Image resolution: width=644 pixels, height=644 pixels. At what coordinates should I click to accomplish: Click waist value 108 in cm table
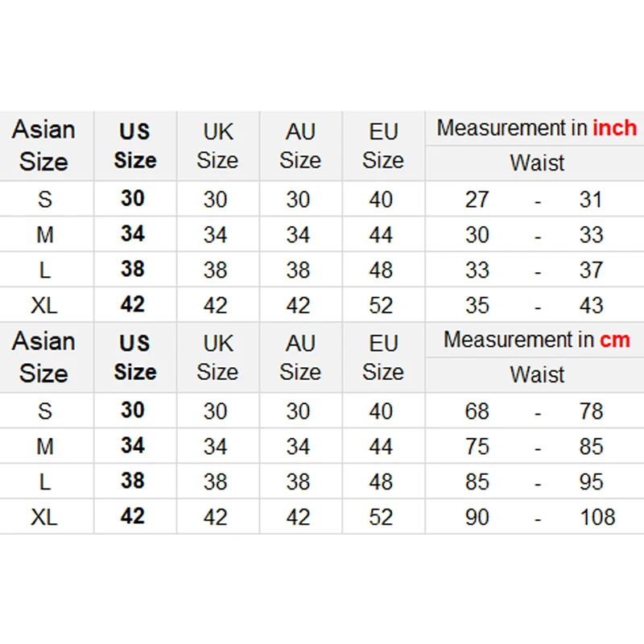597,517
